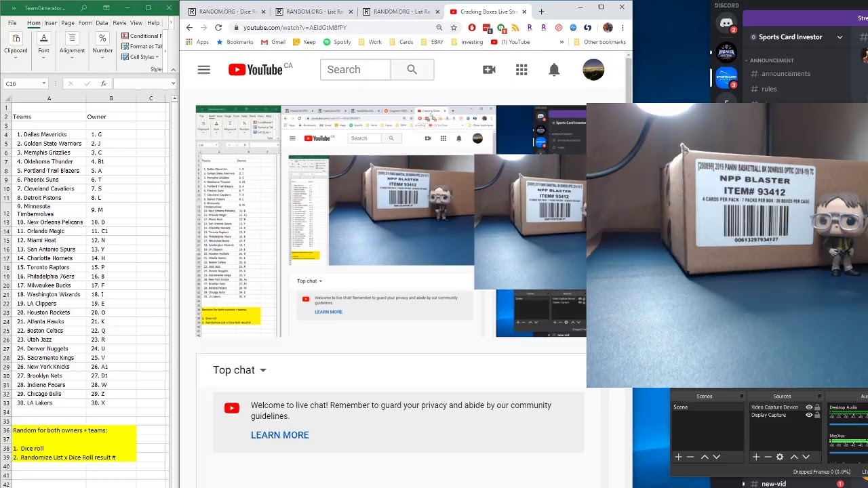Click the Excel insert function fx icon
Screen dimensions: 868x488
click(x=103, y=83)
